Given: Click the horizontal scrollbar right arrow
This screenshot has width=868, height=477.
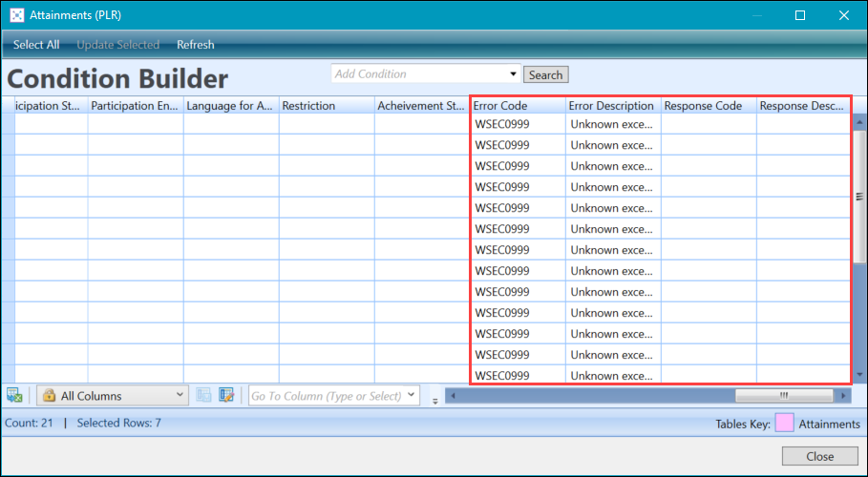Looking at the screenshot, I should (x=843, y=395).
